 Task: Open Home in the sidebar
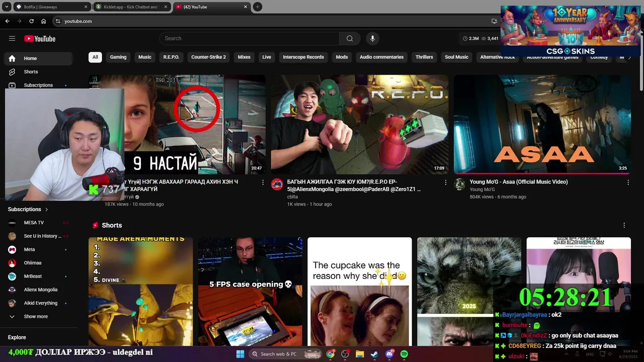[38, 58]
